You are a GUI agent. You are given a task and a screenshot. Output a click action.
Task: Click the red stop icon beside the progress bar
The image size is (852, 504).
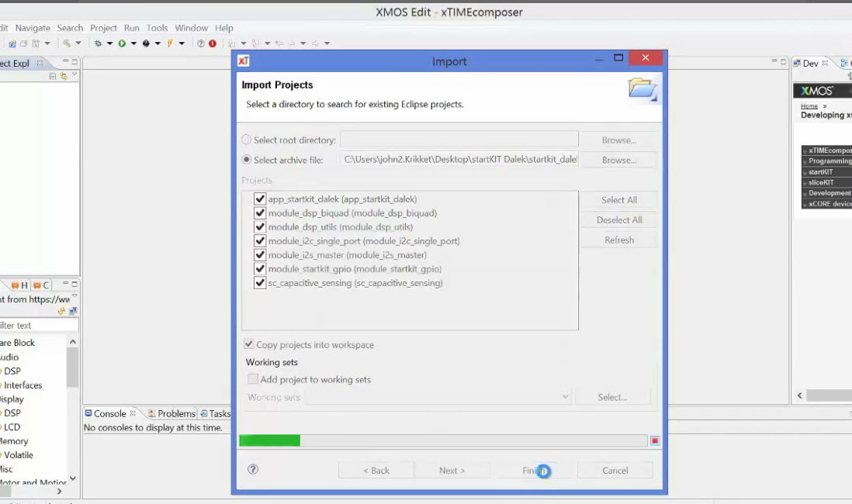655,441
